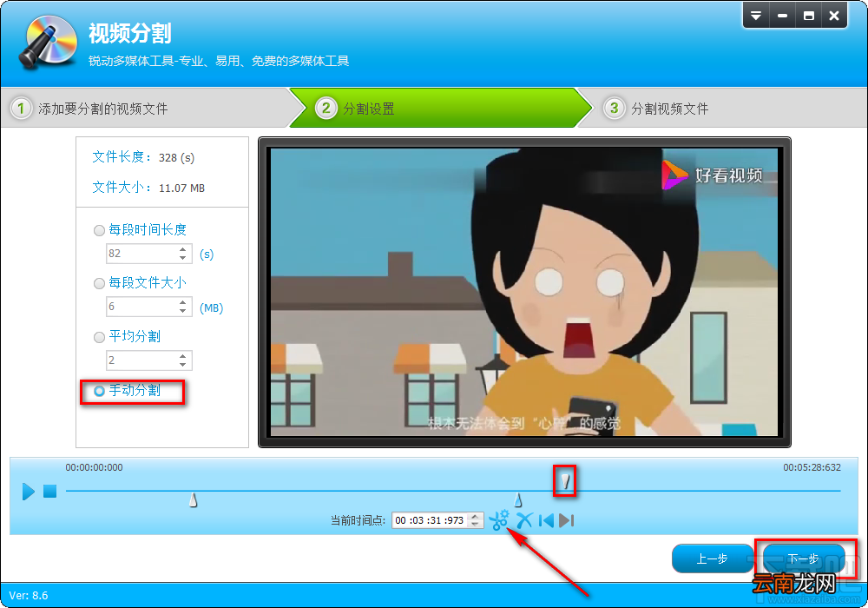Click the 上一步 button
Image resolution: width=868 pixels, height=608 pixels.
click(712, 559)
